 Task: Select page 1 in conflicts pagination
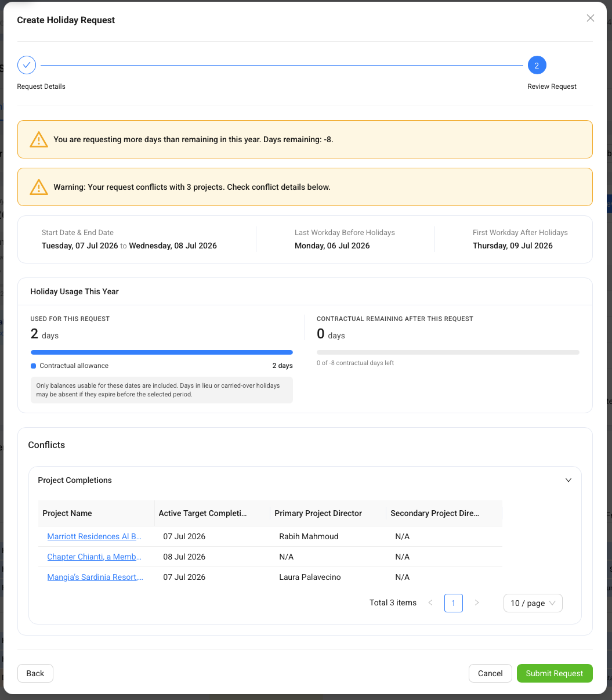click(x=454, y=603)
